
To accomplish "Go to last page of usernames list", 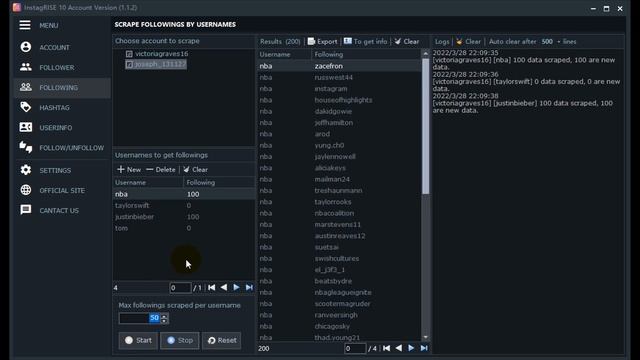I will tap(249, 287).
